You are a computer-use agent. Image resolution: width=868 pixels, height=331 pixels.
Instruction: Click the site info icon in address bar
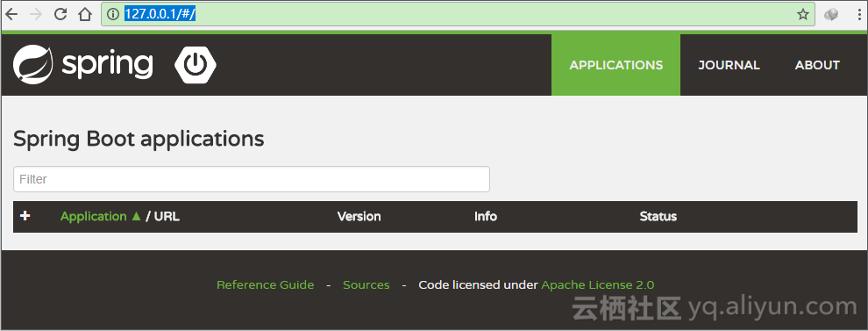pos(113,14)
